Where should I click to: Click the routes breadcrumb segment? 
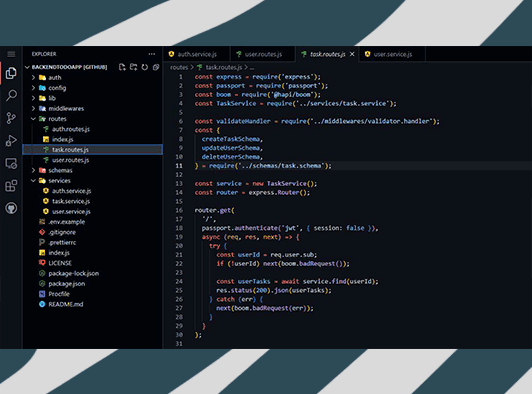[x=179, y=68]
